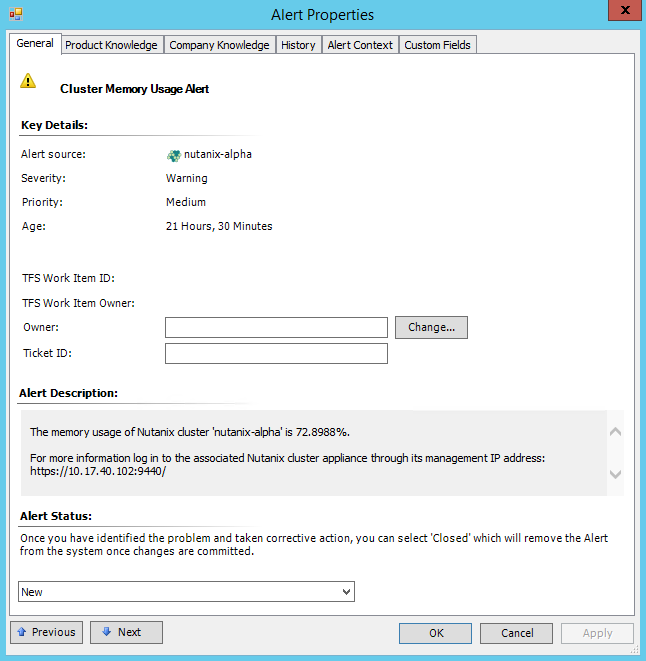Go to the Custom Fields tab
Screen dimensions: 646x661
[x=437, y=45]
